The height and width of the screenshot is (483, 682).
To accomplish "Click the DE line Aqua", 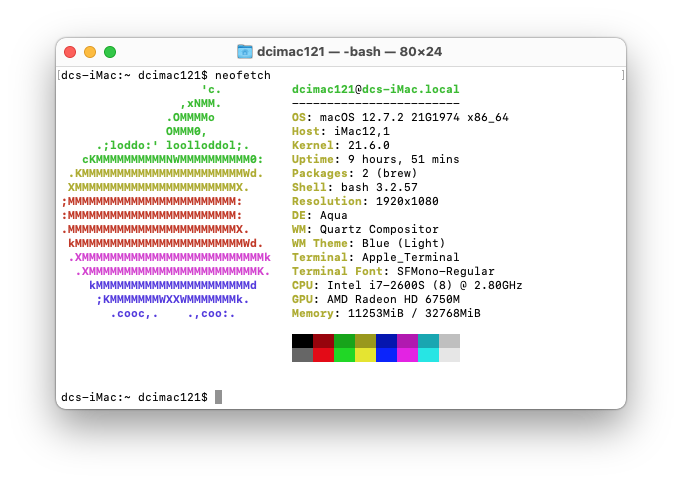I will pos(320,215).
